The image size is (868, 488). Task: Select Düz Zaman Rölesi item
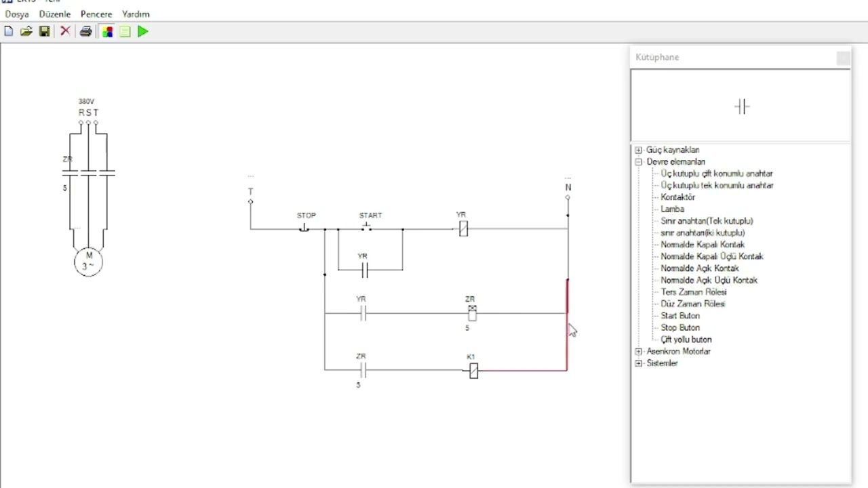(693, 304)
